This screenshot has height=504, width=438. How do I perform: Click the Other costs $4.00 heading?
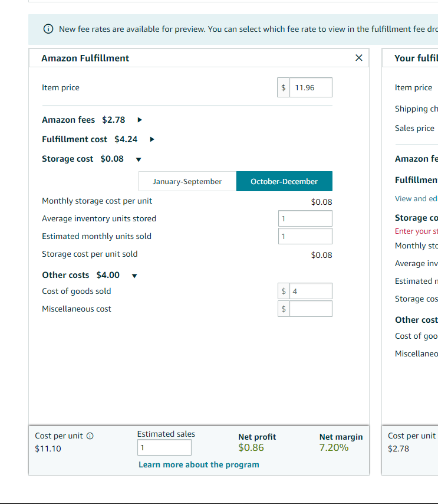pos(81,275)
